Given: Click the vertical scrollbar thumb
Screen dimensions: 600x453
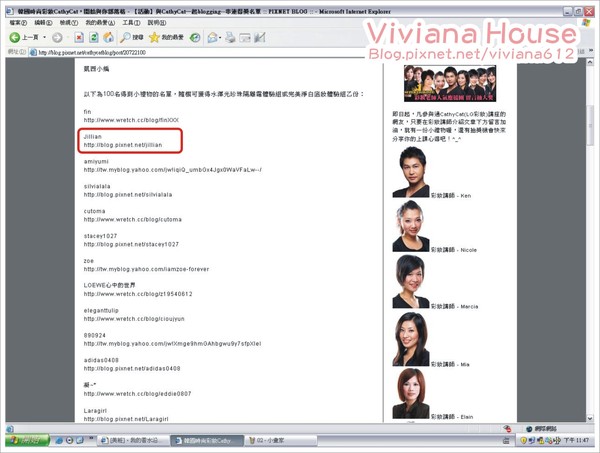Looking at the screenshot, I should [590, 126].
